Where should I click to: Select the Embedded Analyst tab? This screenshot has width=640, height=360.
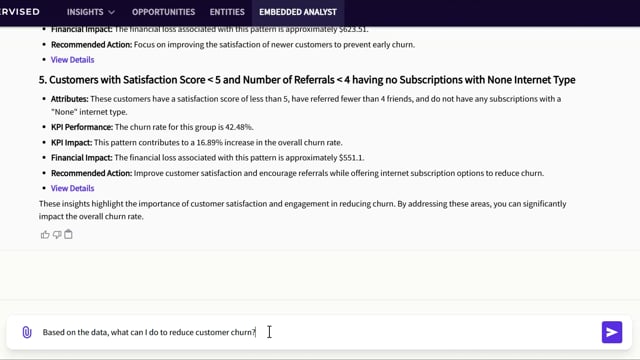click(x=298, y=12)
